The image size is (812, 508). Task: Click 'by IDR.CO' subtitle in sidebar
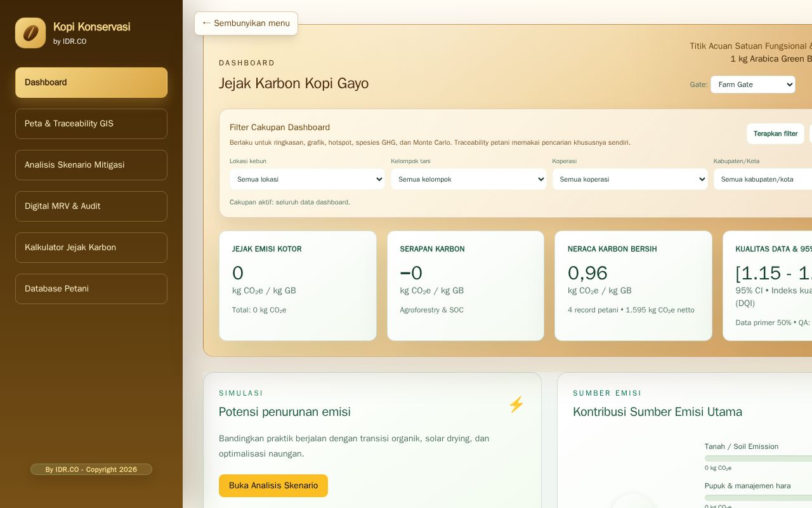[x=70, y=41]
